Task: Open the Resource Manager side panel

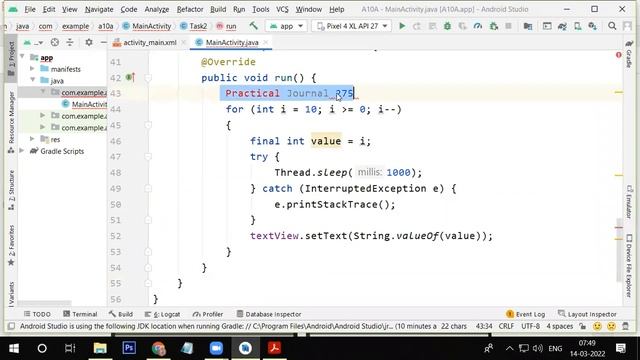Action: tap(11, 122)
